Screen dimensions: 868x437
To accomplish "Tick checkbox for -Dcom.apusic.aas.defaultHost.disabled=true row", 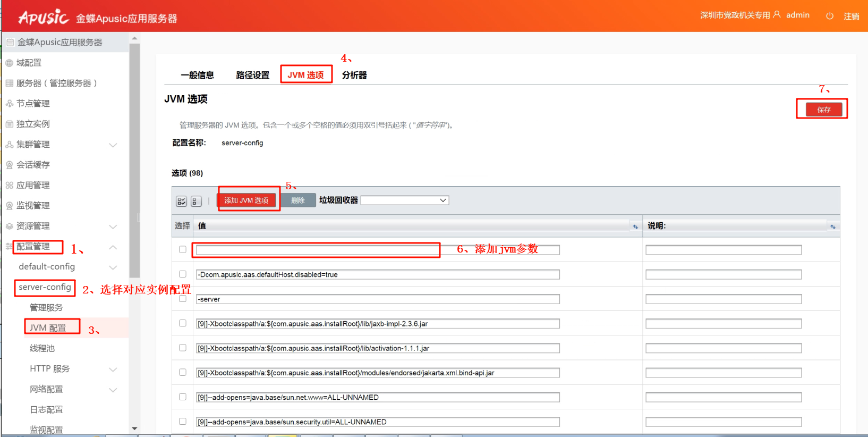I will 183,274.
